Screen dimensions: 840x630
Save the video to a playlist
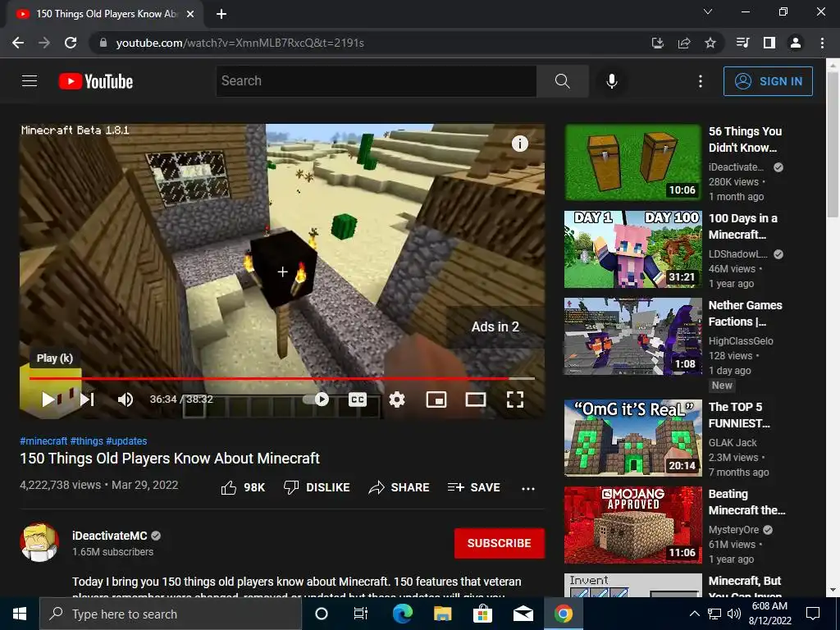click(473, 487)
